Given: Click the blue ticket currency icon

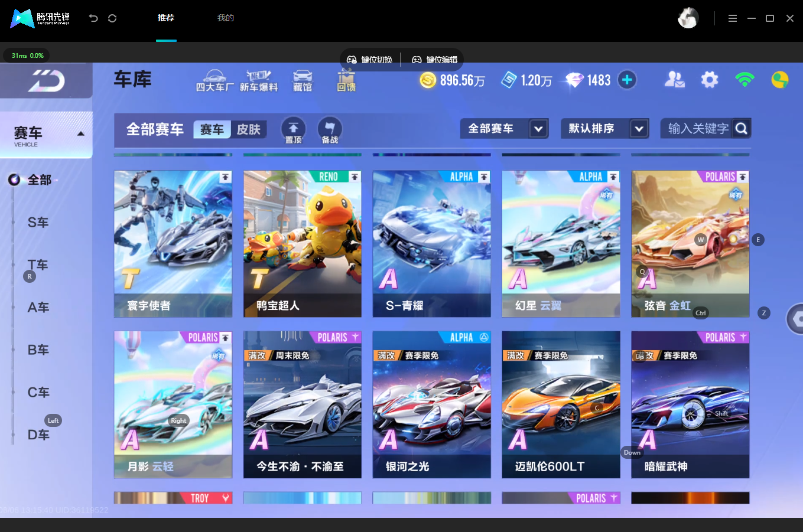Looking at the screenshot, I should pos(509,80).
